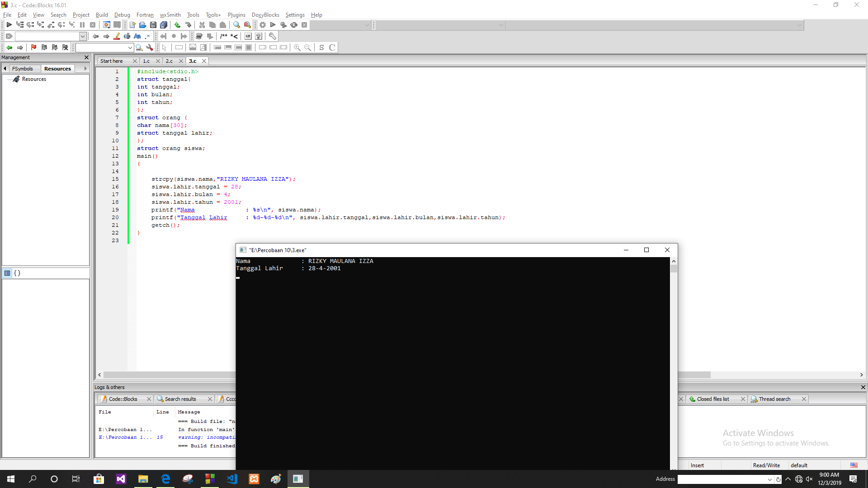868x488 pixels.
Task: Click the Thread search options wrench icon
Action: tap(149, 47)
